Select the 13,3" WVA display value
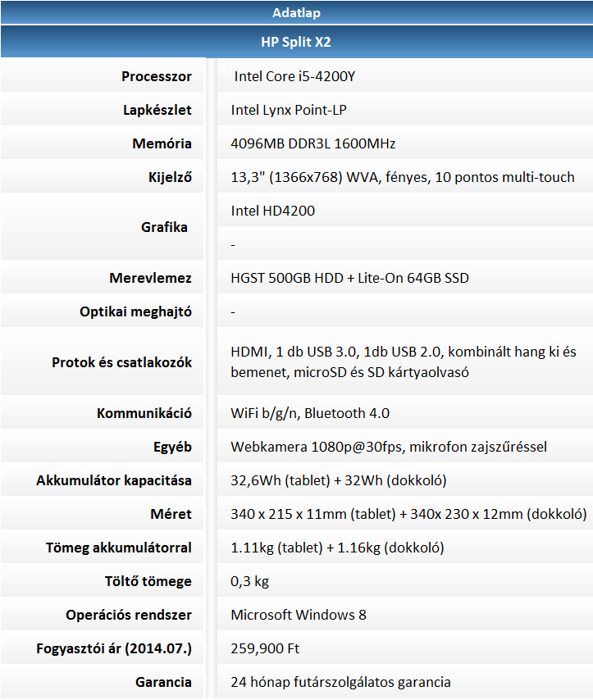The width and height of the screenshot is (593, 700). pyautogui.click(x=403, y=177)
